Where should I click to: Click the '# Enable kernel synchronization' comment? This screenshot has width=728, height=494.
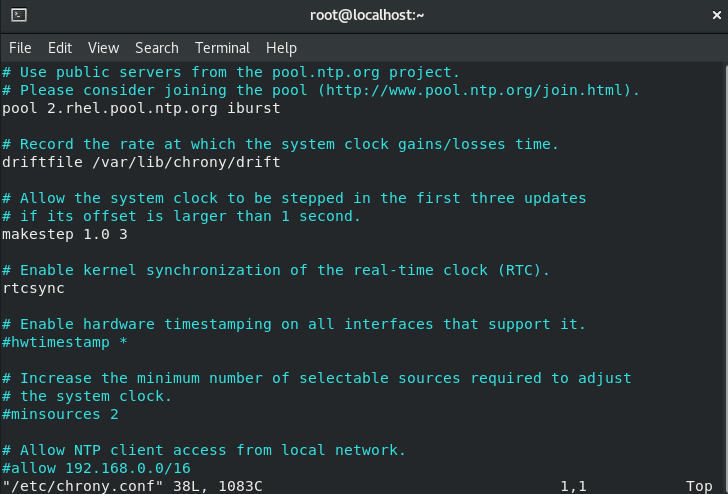coord(276,270)
